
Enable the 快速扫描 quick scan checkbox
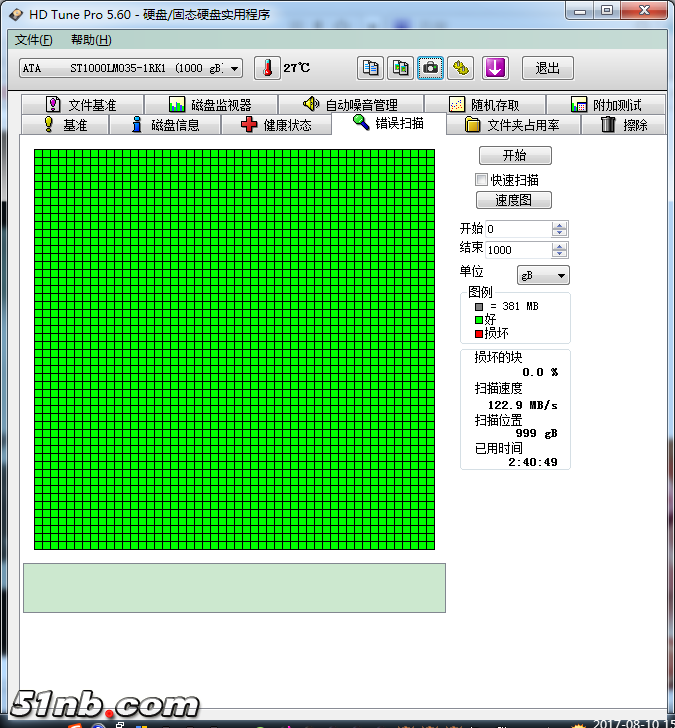pos(482,180)
